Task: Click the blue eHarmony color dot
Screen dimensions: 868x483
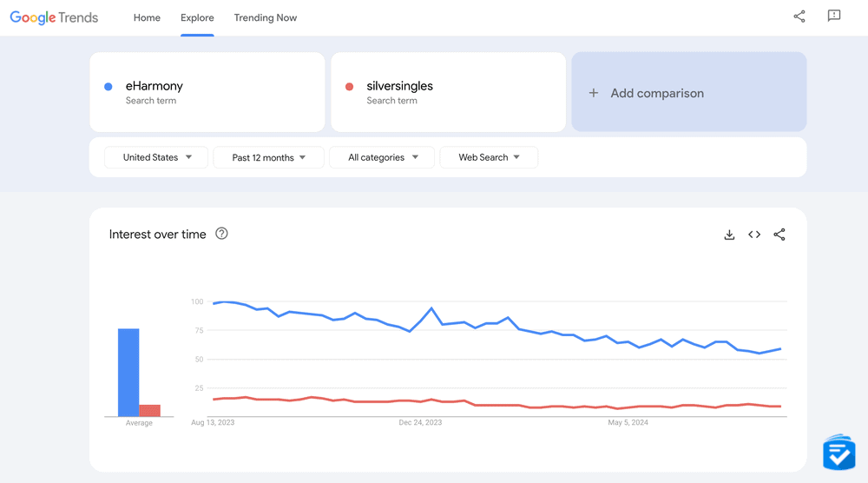Action: pyautogui.click(x=108, y=86)
